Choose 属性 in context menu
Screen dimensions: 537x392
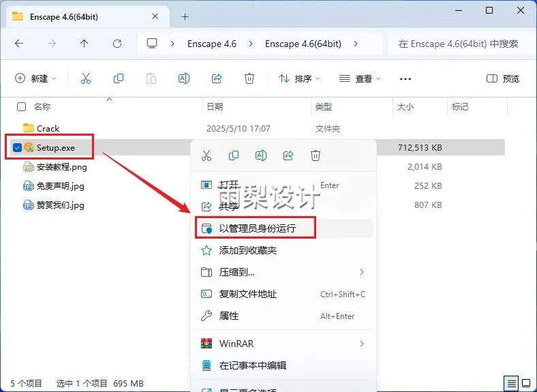coord(283,316)
